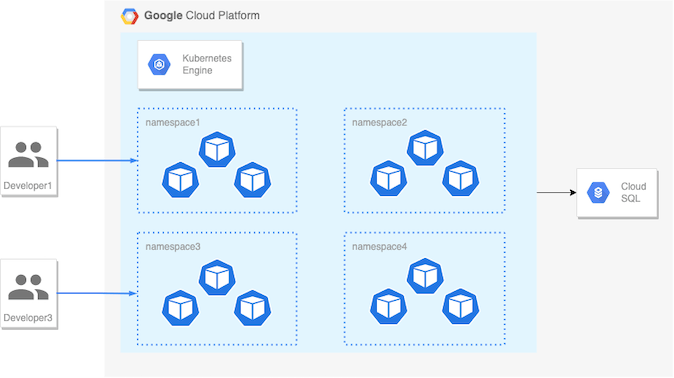Pick the top pod in namespace3
This screenshot has width=674, height=378.
217,278
